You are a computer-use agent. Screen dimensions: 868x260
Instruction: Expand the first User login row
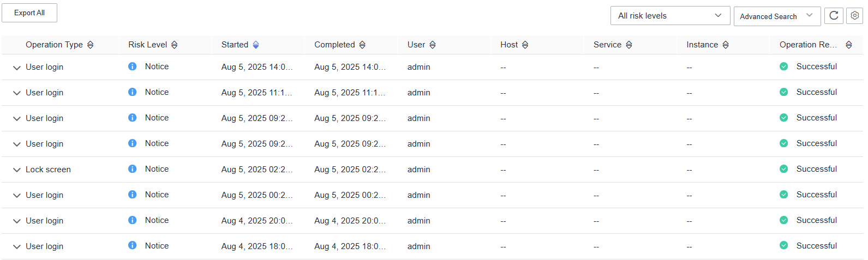click(17, 68)
